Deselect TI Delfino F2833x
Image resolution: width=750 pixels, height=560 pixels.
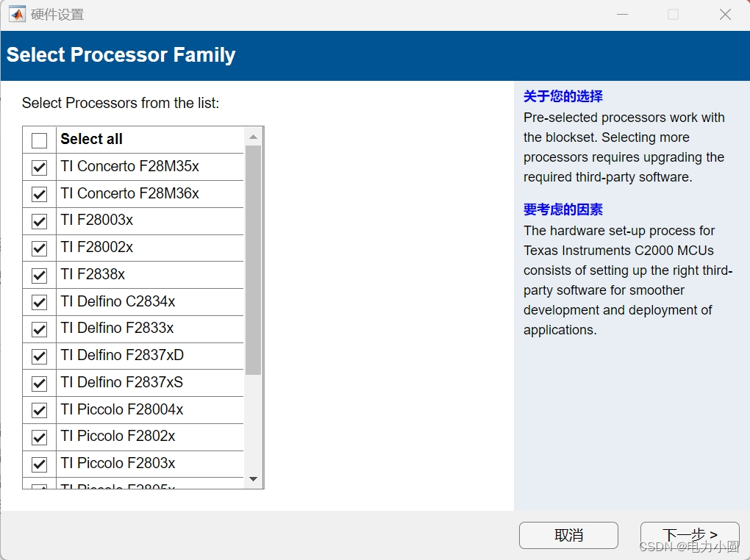[39, 329]
